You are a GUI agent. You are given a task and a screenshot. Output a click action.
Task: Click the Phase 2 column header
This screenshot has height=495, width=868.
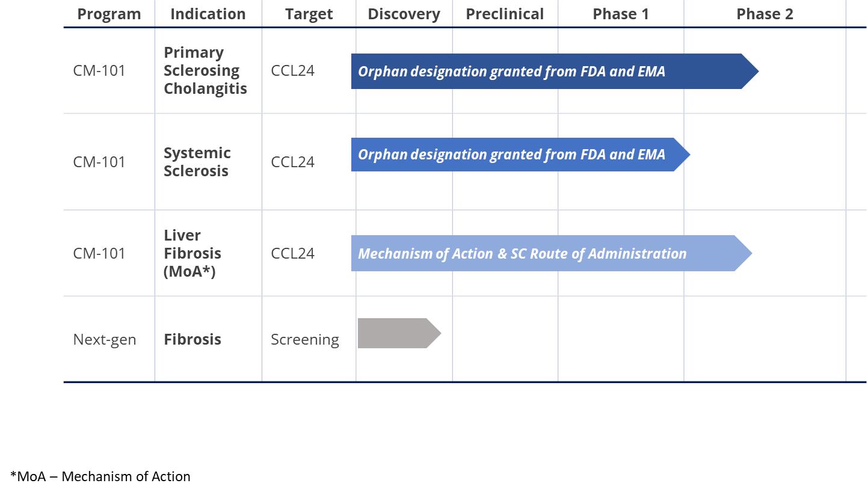pyautogui.click(x=765, y=14)
